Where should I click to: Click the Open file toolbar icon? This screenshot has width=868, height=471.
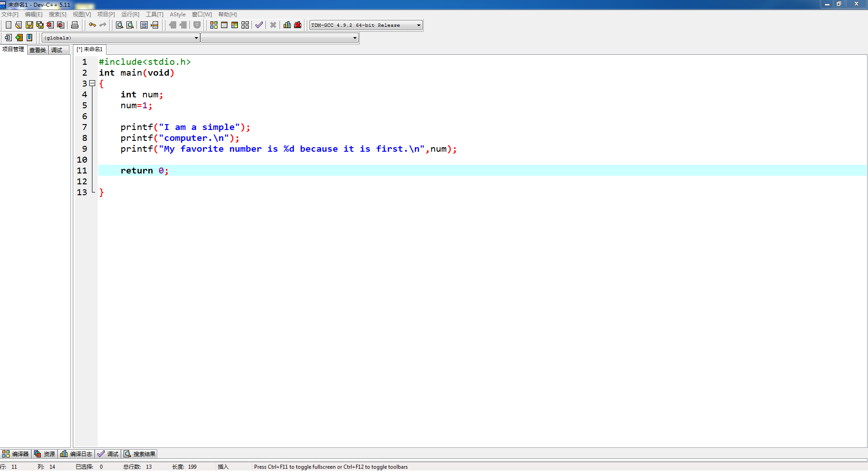pos(19,25)
